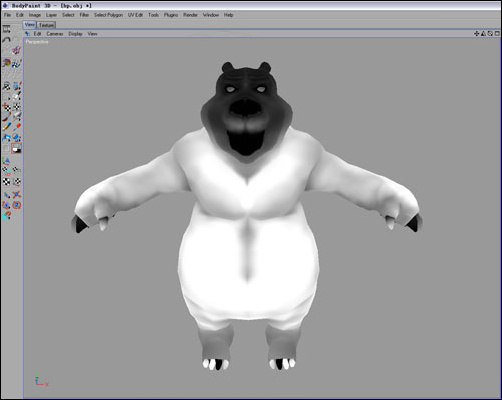Image resolution: width=502 pixels, height=400 pixels.
Task: Toggle the viewport maximize icon
Action: 497,33
